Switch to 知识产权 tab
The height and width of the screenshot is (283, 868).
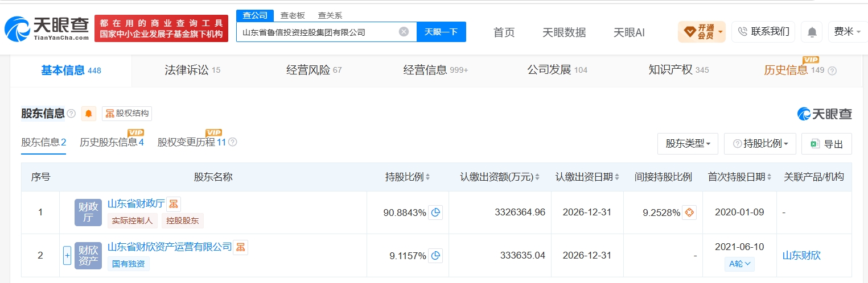coord(679,70)
